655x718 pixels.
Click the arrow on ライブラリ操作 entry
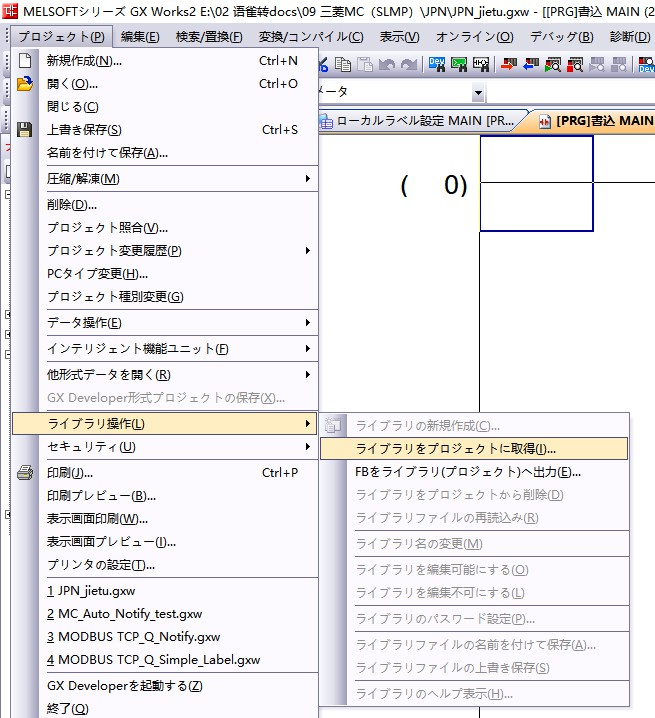click(308, 424)
